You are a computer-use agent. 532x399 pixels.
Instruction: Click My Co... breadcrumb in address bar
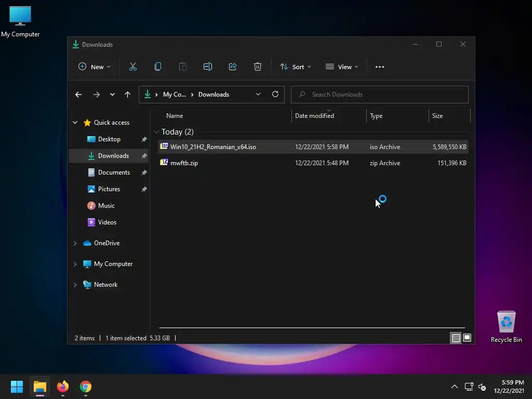[175, 95]
